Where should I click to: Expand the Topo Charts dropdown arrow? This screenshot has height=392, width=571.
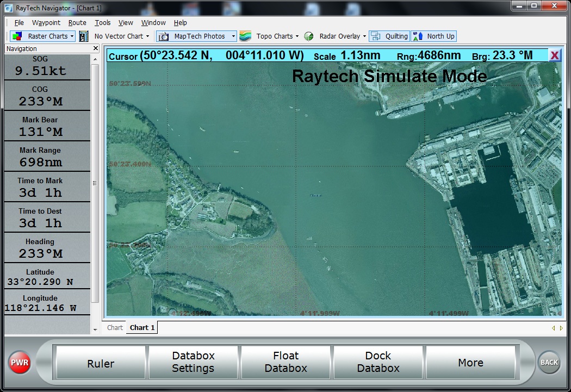click(x=297, y=36)
